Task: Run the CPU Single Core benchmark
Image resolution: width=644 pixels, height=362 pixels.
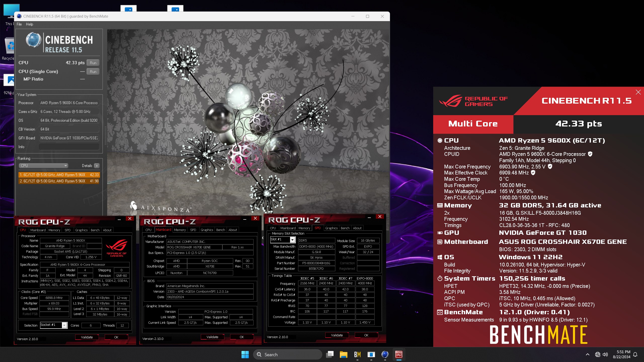Action: coord(93,72)
